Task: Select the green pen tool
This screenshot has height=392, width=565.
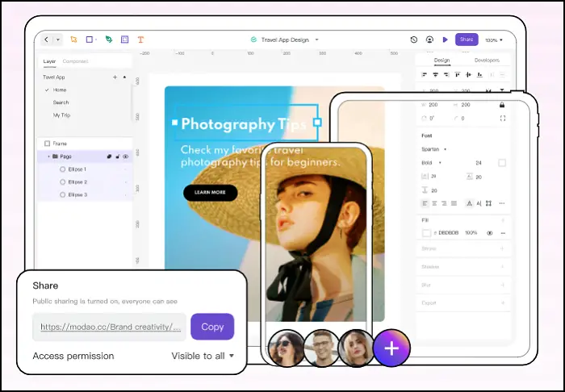Action: [x=108, y=40]
